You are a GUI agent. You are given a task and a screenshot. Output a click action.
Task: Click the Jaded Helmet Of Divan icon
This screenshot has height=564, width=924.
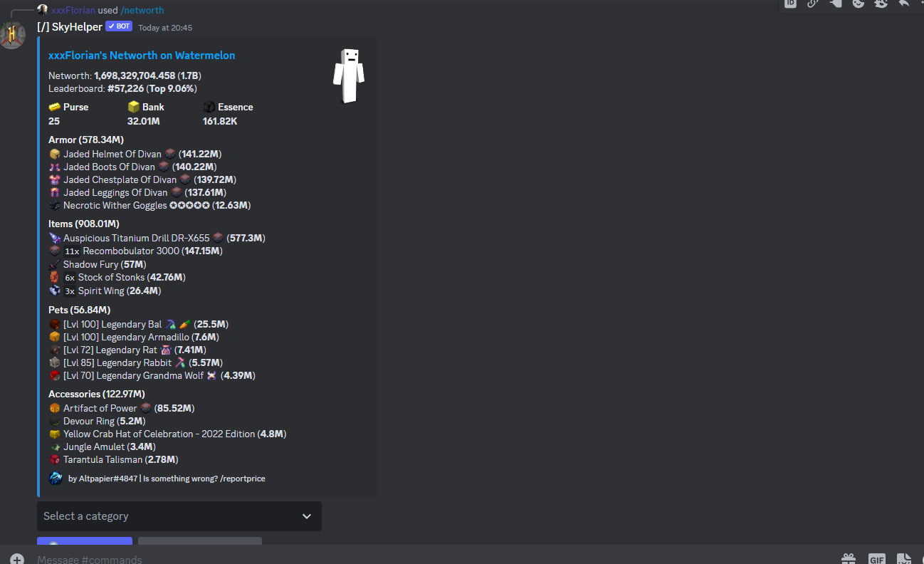[x=55, y=154]
